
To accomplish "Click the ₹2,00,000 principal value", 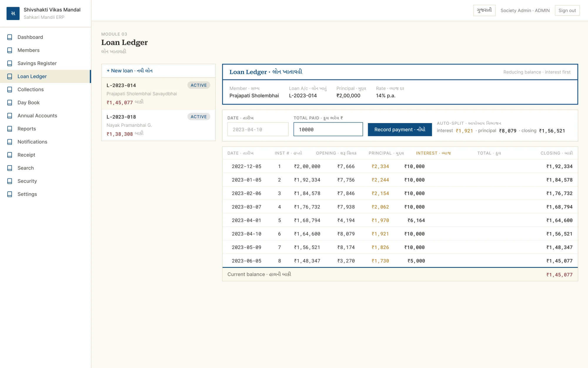I will tap(348, 96).
